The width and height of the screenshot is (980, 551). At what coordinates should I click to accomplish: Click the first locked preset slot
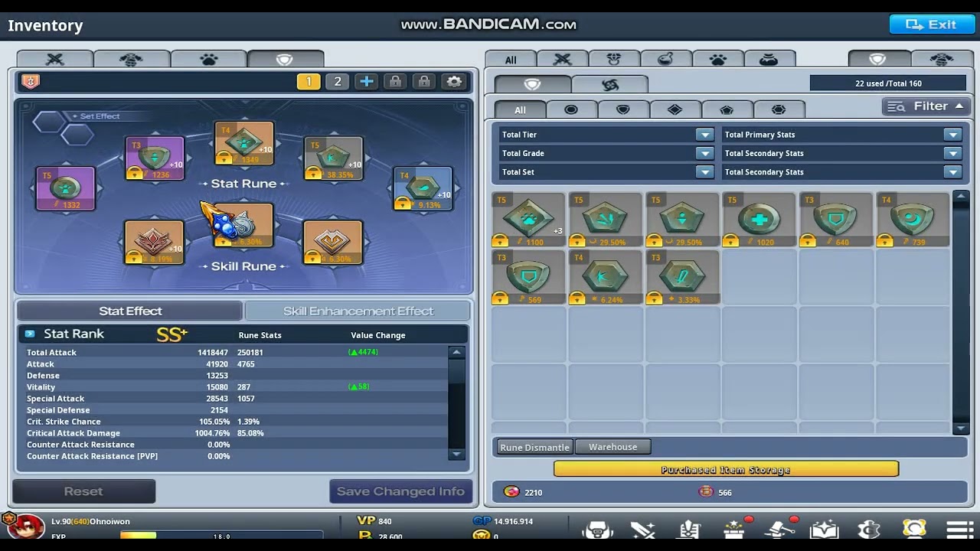pos(395,81)
